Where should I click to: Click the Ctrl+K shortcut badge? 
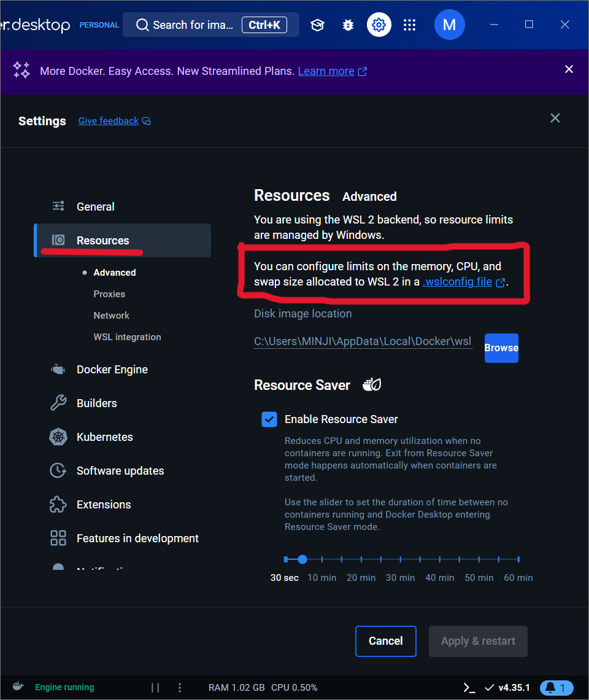264,25
